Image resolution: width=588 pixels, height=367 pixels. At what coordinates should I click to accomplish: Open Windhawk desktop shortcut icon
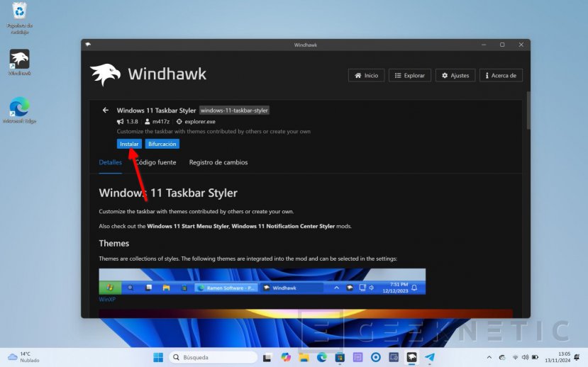pos(19,60)
